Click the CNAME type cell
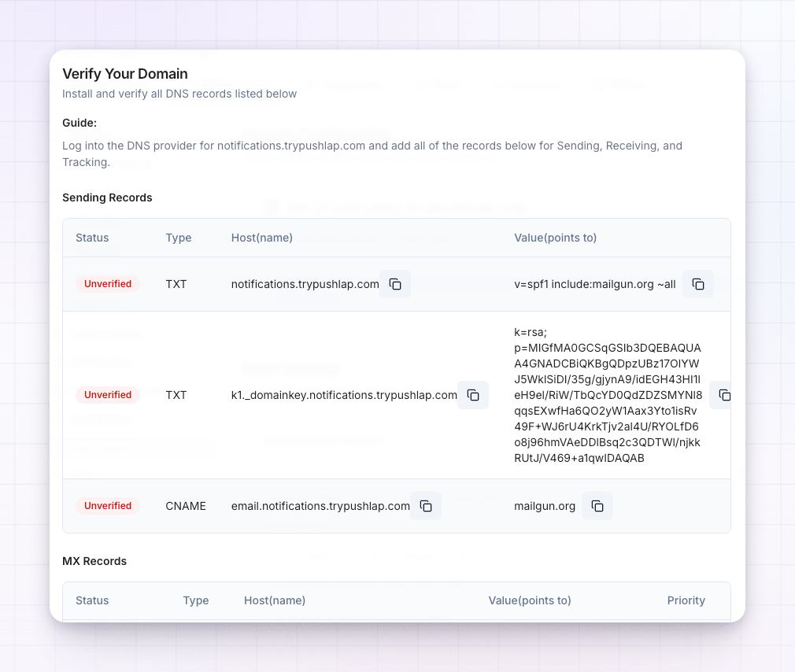 coord(186,506)
